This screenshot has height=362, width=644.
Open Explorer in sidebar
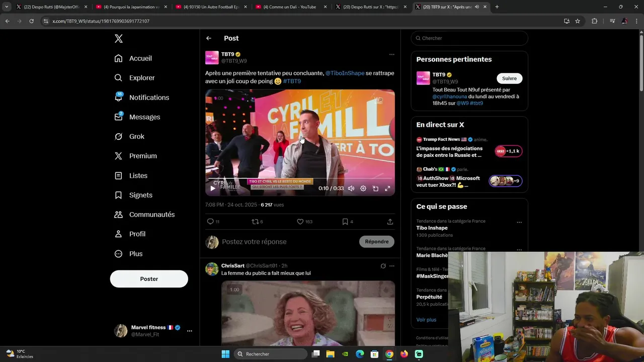[134, 78]
